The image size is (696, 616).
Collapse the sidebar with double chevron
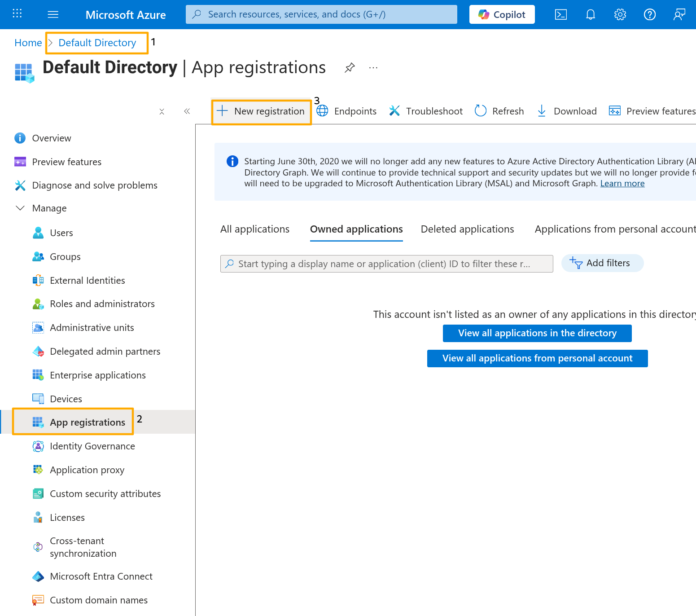coord(187,111)
